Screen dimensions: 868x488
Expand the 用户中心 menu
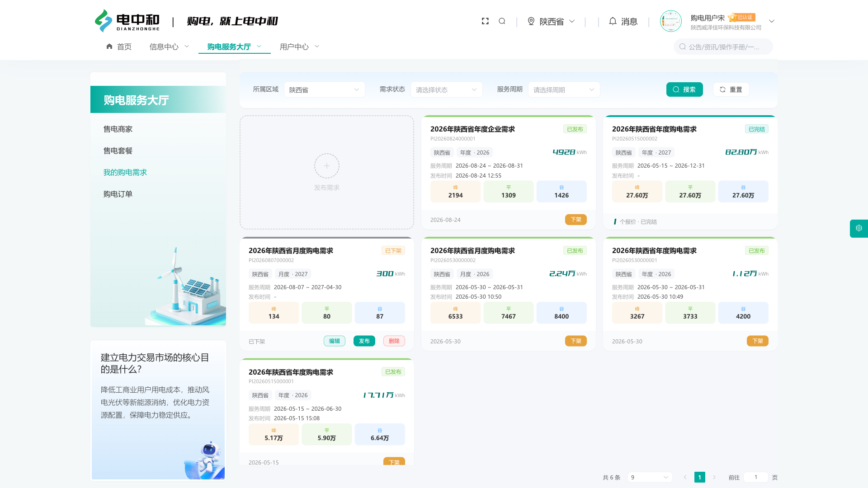tap(299, 47)
